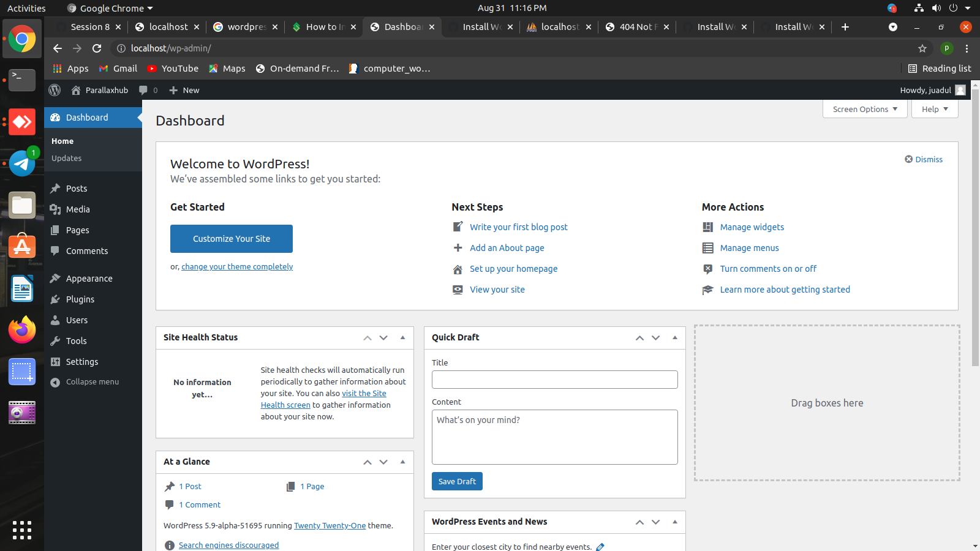Open the Media library
The image size is (980, 551).
77,209
